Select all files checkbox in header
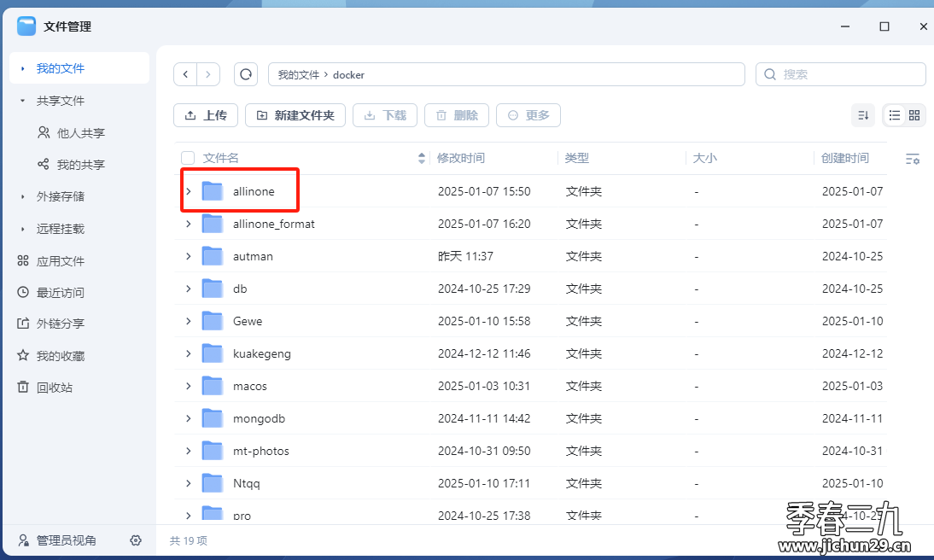 click(188, 158)
